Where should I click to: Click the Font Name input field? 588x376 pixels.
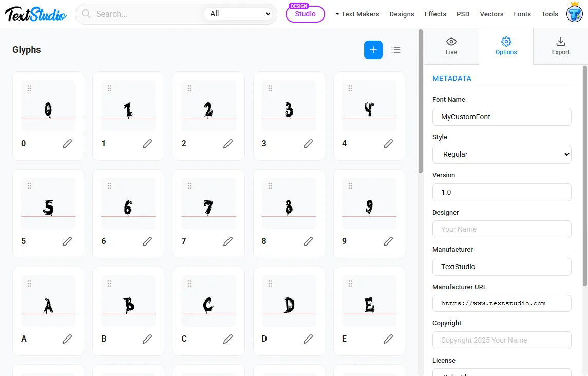(x=502, y=117)
